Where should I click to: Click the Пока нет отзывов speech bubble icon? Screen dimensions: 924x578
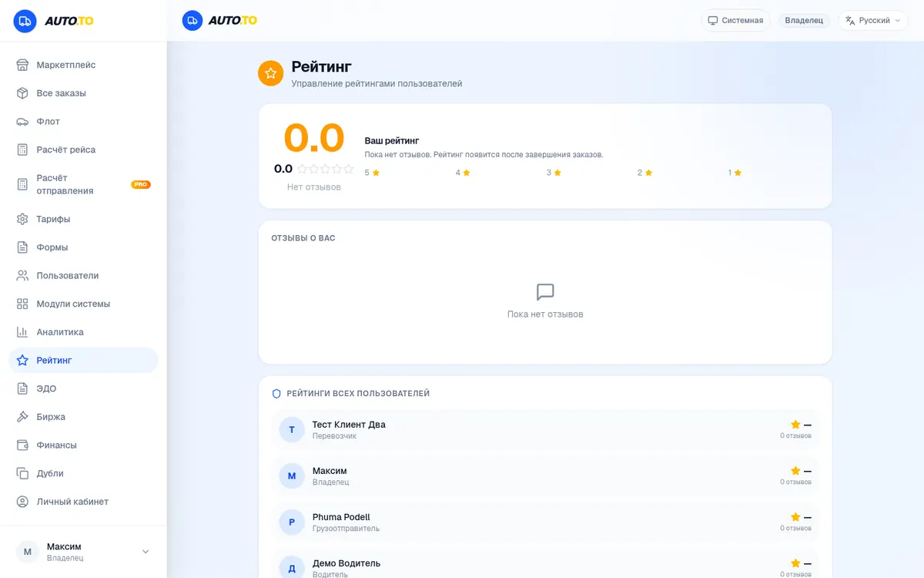tap(545, 292)
